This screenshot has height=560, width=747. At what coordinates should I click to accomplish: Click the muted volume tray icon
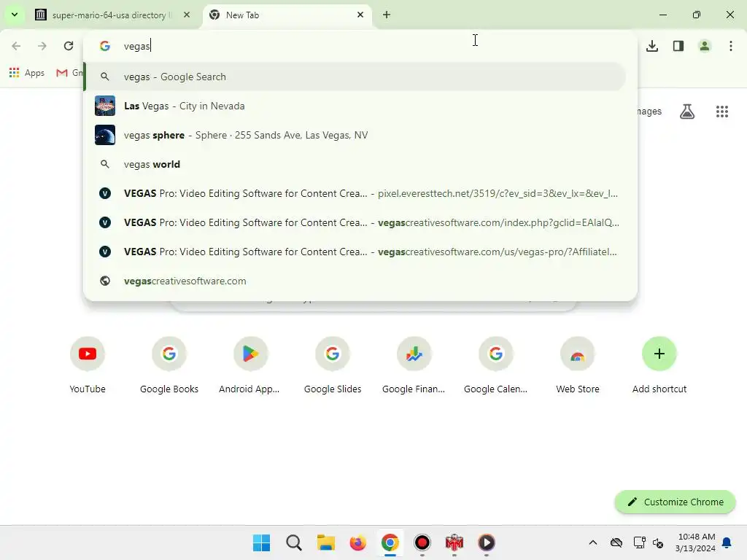[658, 542]
